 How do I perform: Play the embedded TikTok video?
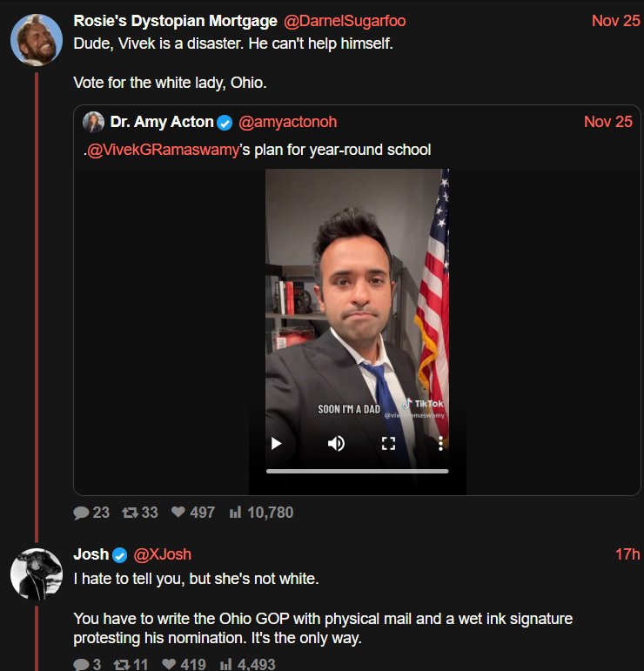pos(277,444)
